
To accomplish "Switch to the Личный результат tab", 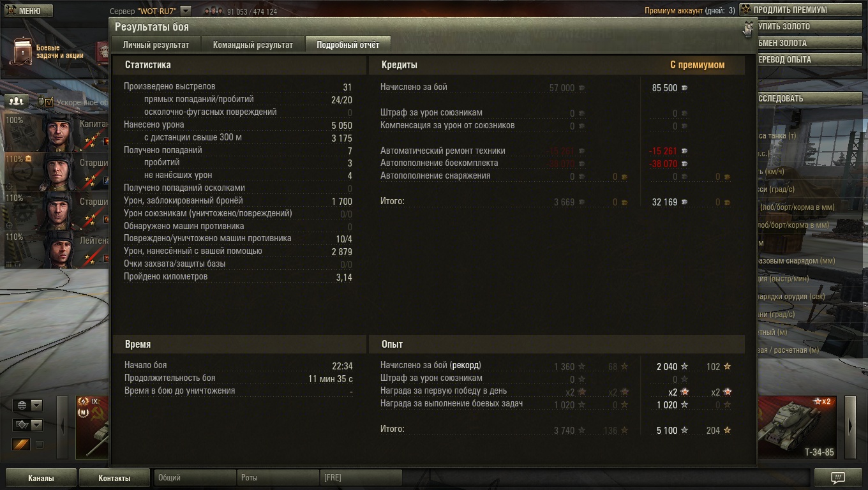I will 156,45.
